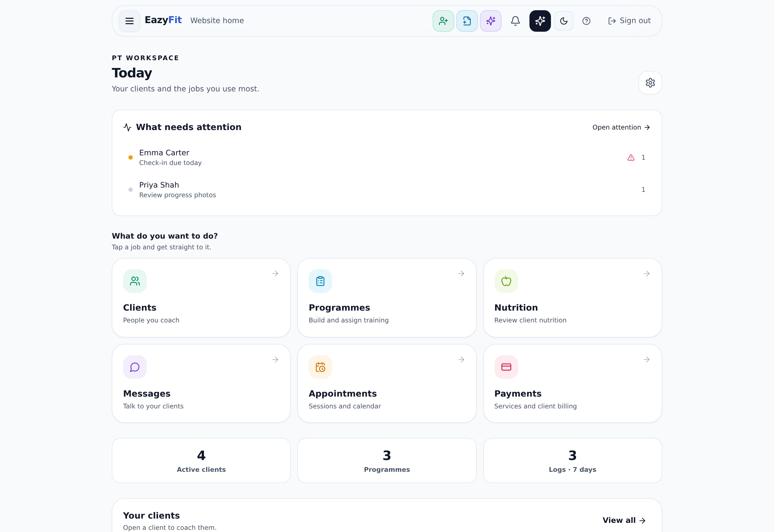The width and height of the screenshot is (774, 532).
Task: Open the hamburger navigation menu
Action: [129, 21]
